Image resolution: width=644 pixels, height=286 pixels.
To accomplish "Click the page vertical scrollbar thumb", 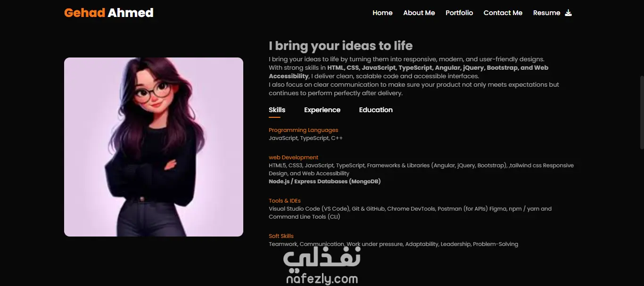I will (642, 112).
